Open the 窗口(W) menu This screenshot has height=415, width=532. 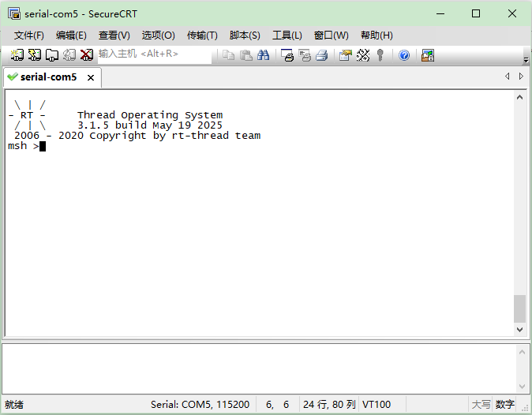tap(332, 36)
